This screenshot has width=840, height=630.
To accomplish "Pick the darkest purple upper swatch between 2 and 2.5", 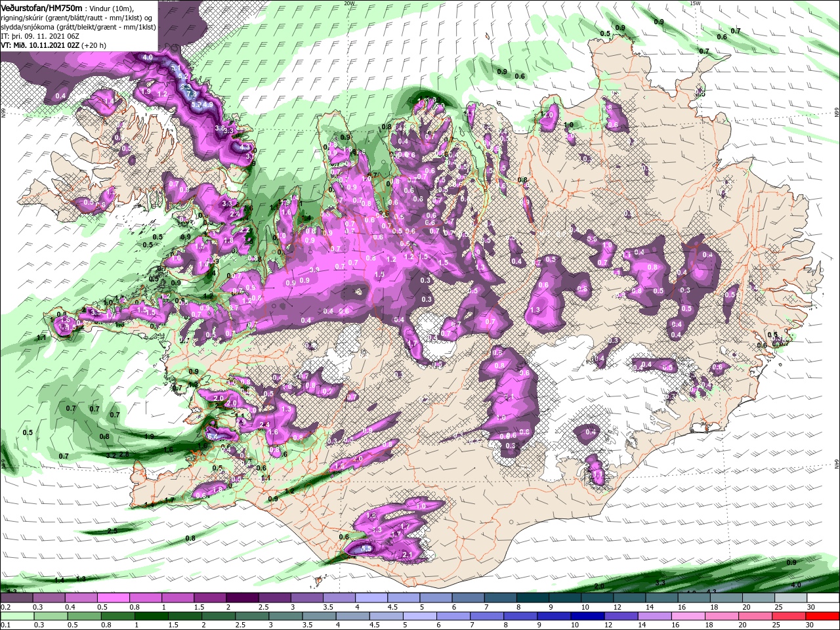I will [x=242, y=598].
